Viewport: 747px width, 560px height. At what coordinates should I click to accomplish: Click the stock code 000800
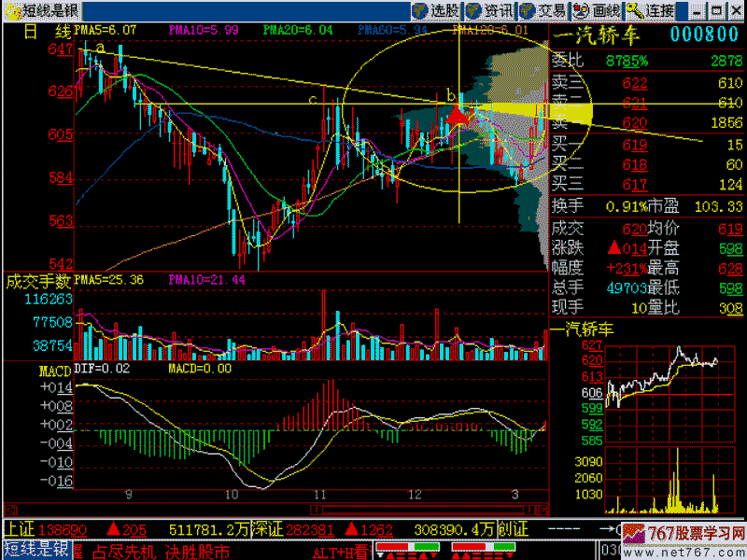click(704, 35)
